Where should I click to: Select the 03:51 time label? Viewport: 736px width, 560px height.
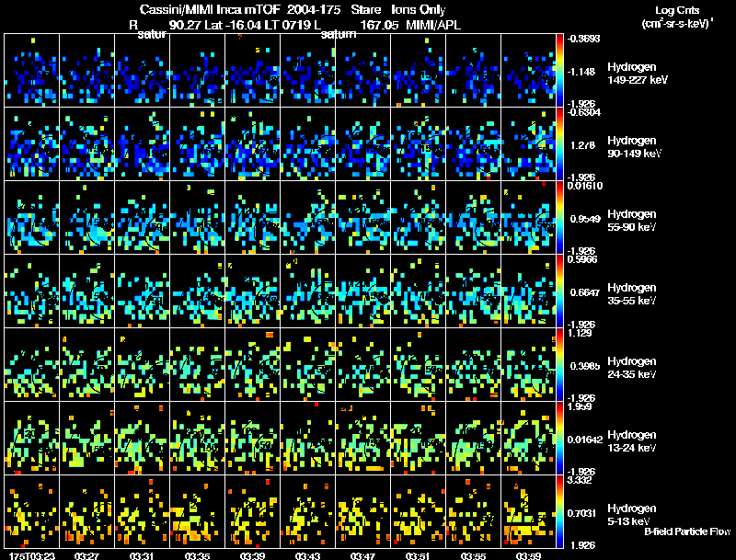418,555
